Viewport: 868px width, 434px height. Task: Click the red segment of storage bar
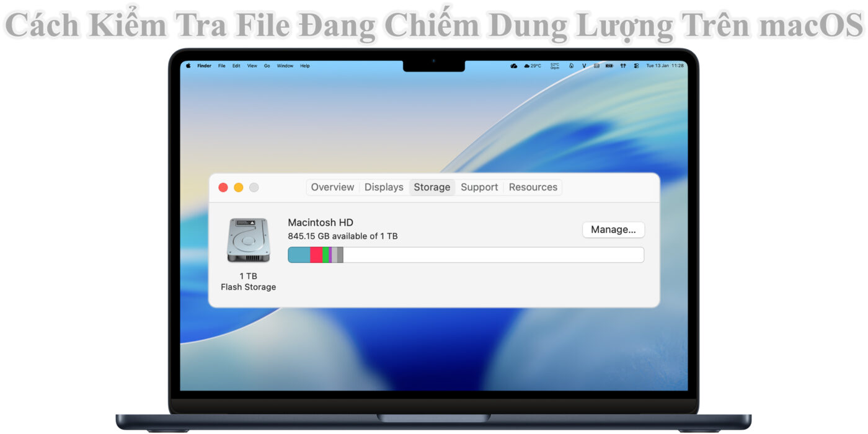click(316, 255)
